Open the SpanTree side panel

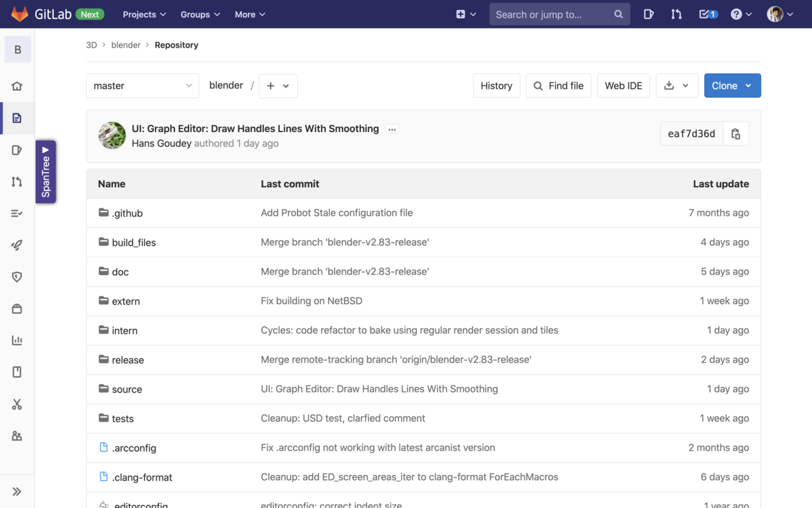(46, 171)
